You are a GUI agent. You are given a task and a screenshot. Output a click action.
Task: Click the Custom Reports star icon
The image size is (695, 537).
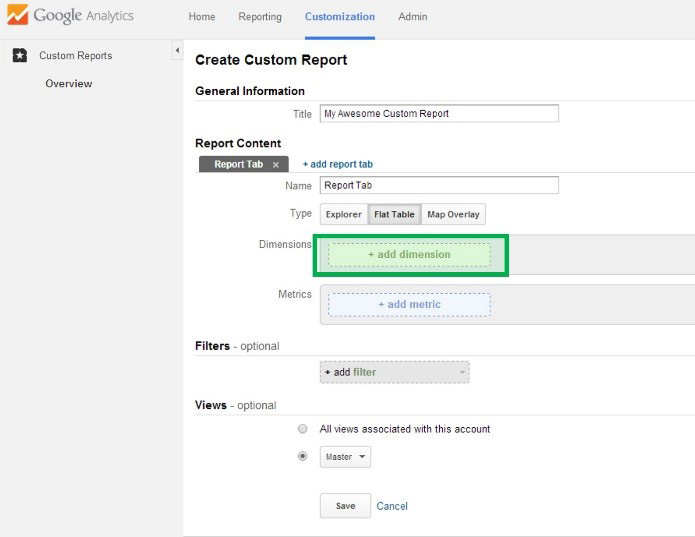coord(20,56)
